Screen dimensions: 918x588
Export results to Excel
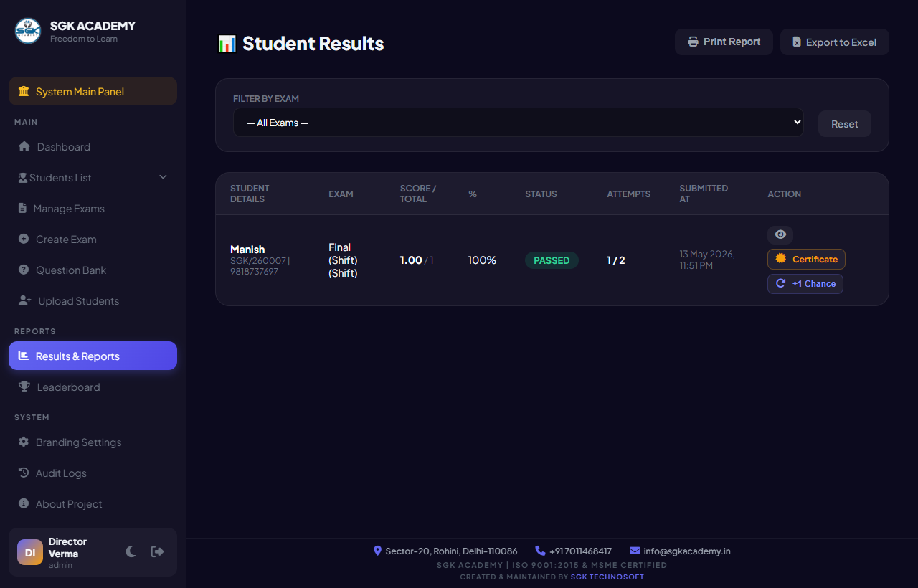pyautogui.click(x=835, y=42)
